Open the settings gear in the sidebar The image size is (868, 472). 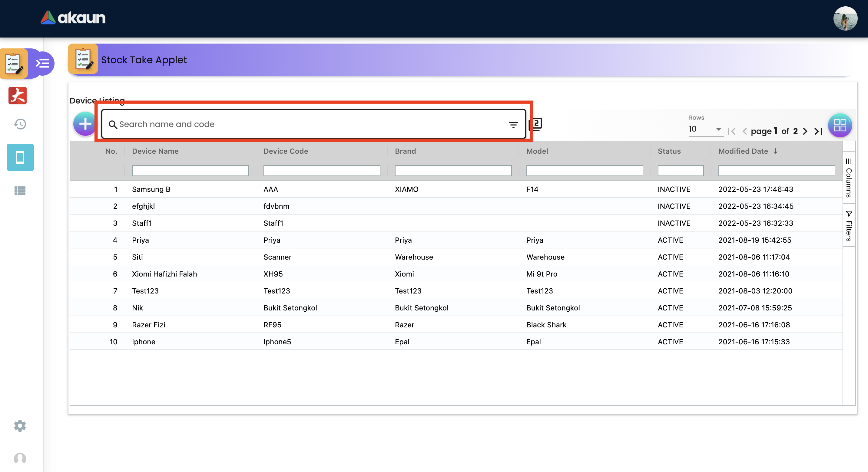pyautogui.click(x=20, y=425)
